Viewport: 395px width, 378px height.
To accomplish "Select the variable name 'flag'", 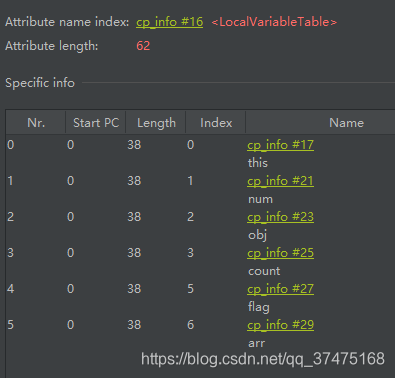I will (259, 307).
